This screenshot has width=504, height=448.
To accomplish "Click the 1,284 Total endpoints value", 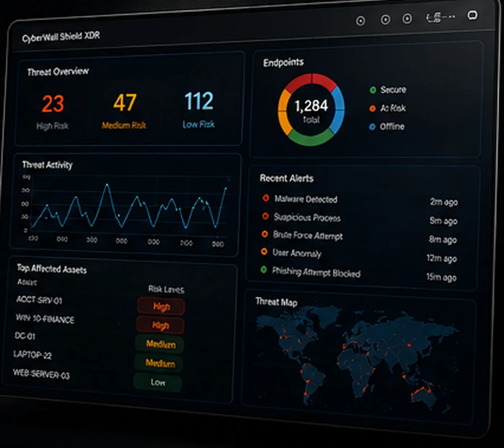I will pyautogui.click(x=311, y=106).
